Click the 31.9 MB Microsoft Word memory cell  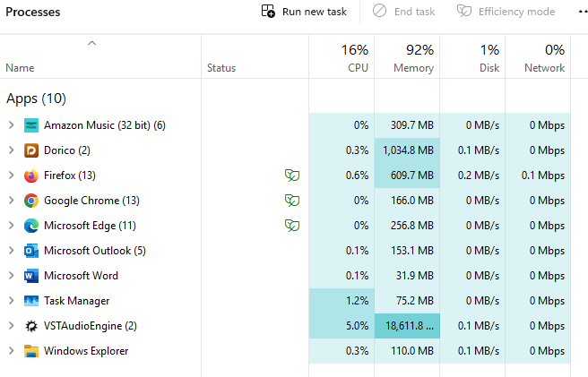(x=407, y=276)
